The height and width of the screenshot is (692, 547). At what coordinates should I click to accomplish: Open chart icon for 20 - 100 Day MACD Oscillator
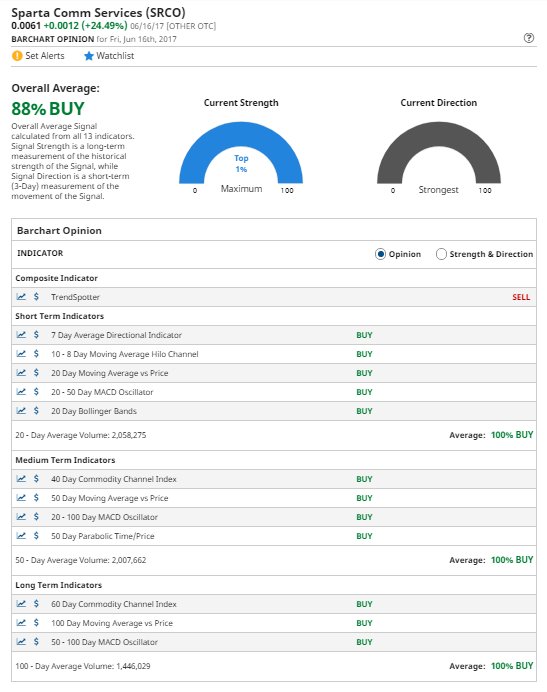pos(21,516)
